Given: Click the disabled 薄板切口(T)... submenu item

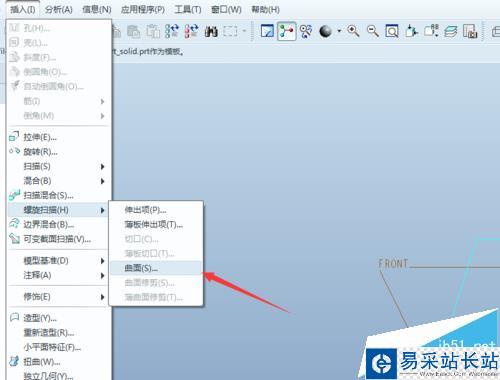Looking at the screenshot, I should tap(156, 254).
